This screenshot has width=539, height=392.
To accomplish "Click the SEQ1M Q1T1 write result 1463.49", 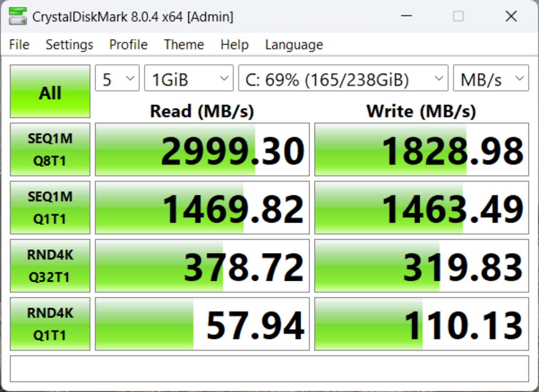I will (422, 208).
